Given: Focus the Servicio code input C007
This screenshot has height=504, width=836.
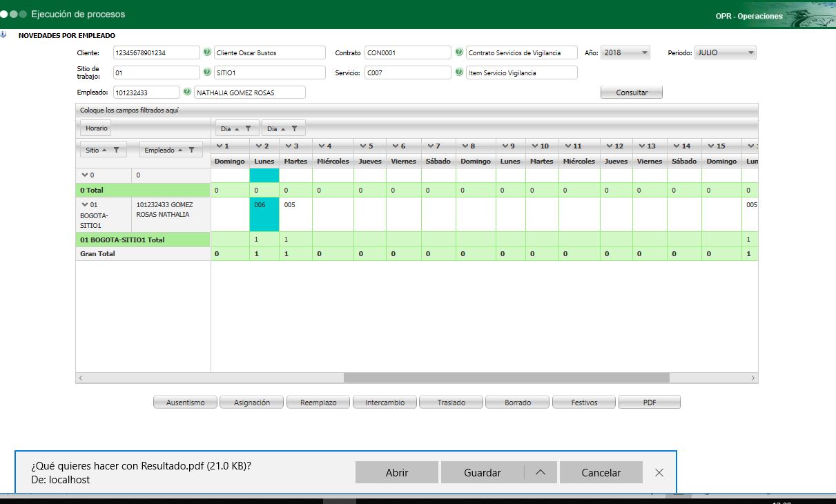Looking at the screenshot, I should click(x=408, y=72).
